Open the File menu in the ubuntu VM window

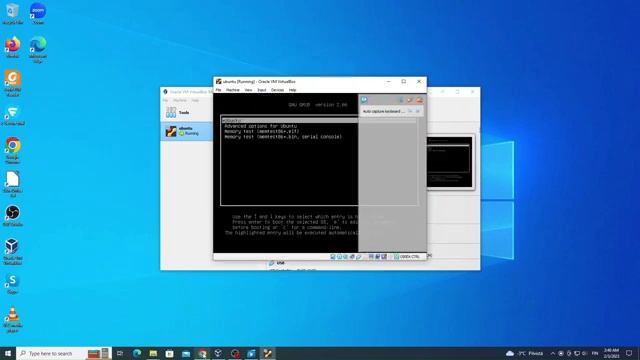point(218,90)
